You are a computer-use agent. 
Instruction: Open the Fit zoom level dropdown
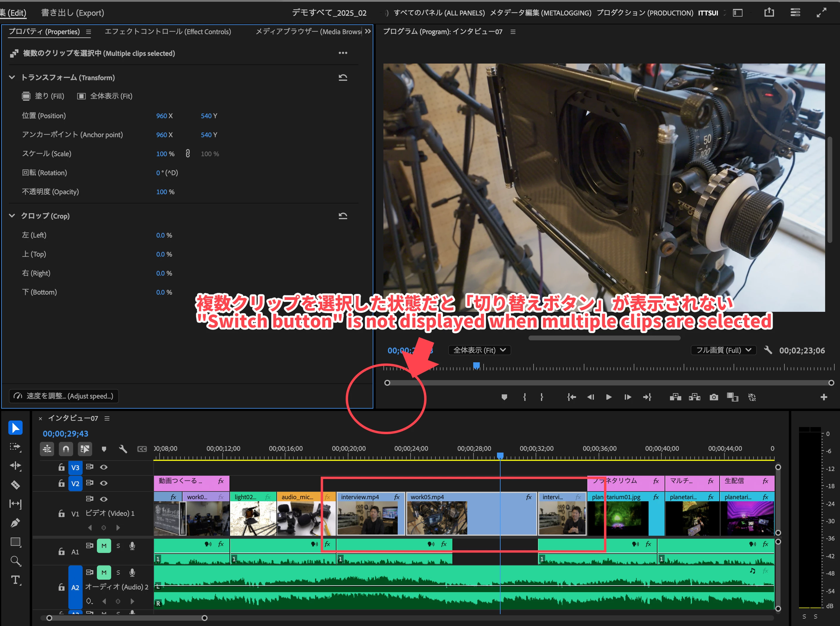[479, 350]
